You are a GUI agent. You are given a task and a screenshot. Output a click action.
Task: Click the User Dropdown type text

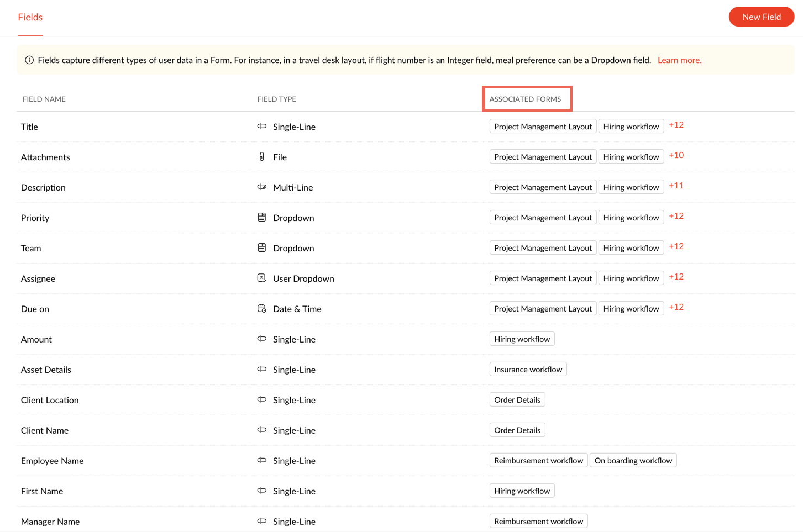303,279
